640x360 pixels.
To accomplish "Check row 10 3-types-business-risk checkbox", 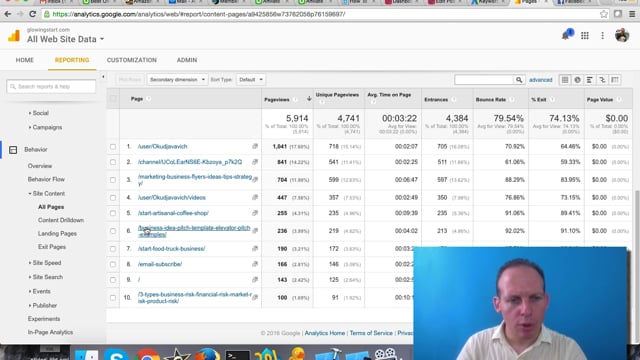I will coord(113,298).
